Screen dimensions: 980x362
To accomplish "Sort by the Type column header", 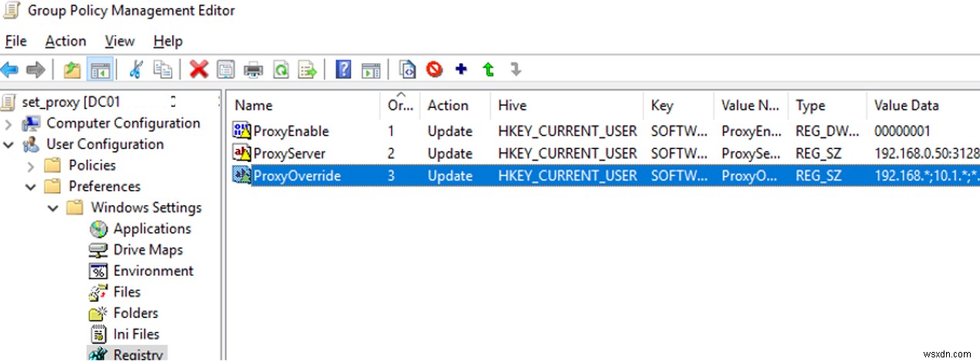I will pyautogui.click(x=827, y=106).
